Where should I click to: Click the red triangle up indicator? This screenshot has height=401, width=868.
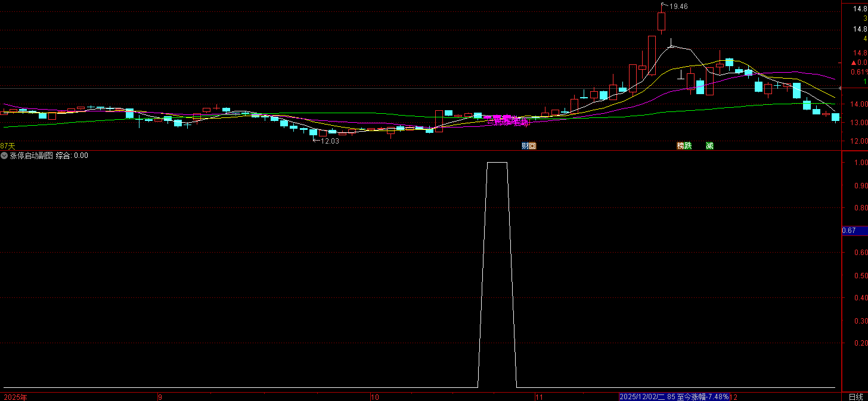click(854, 63)
